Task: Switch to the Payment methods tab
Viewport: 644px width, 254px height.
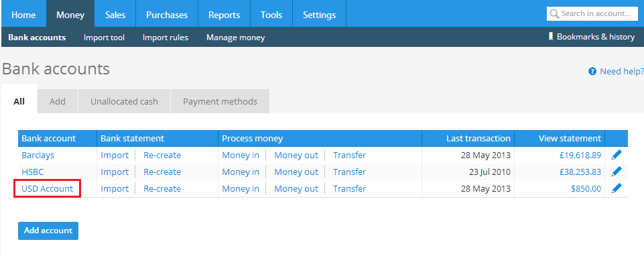Action: point(220,101)
